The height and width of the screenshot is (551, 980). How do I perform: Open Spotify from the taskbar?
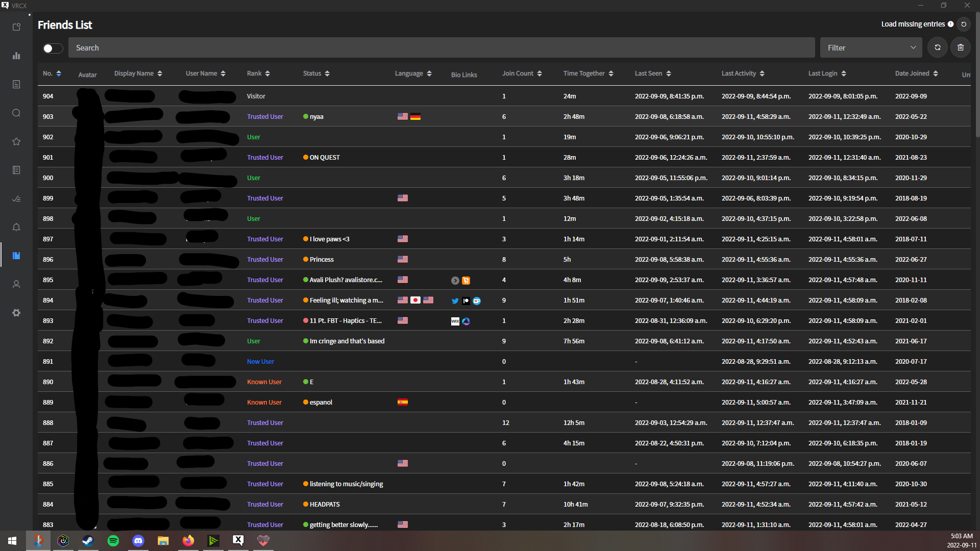tap(113, 540)
